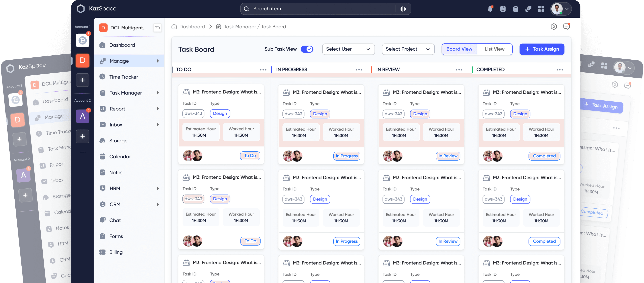Viewport: 644px width, 283px height.
Task: Click the Task Manager breadcrumb link
Action: click(240, 27)
